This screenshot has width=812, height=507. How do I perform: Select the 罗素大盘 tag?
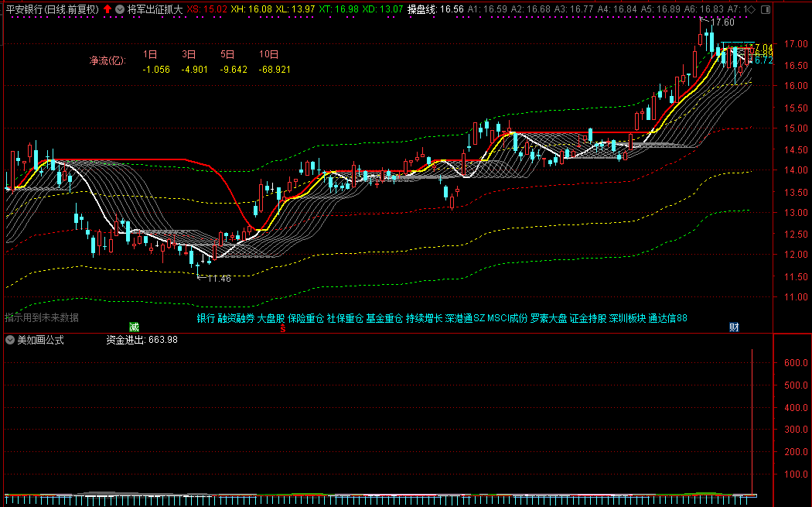click(548, 318)
